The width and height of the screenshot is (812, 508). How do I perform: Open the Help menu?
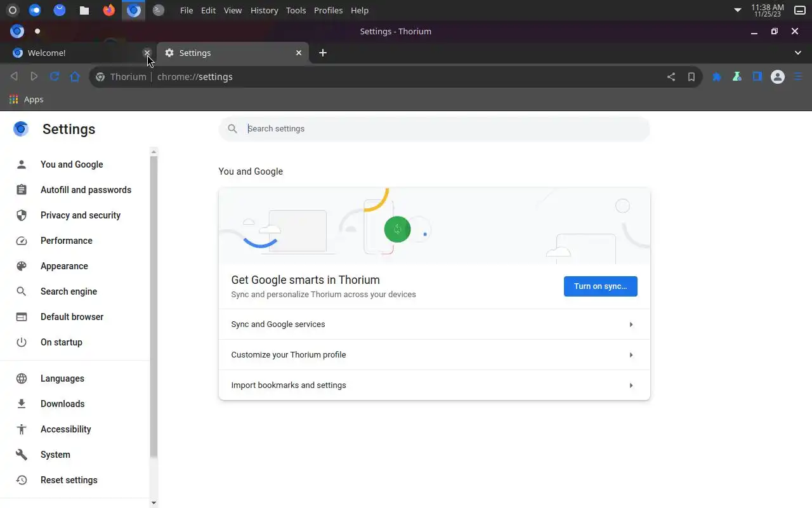point(360,10)
